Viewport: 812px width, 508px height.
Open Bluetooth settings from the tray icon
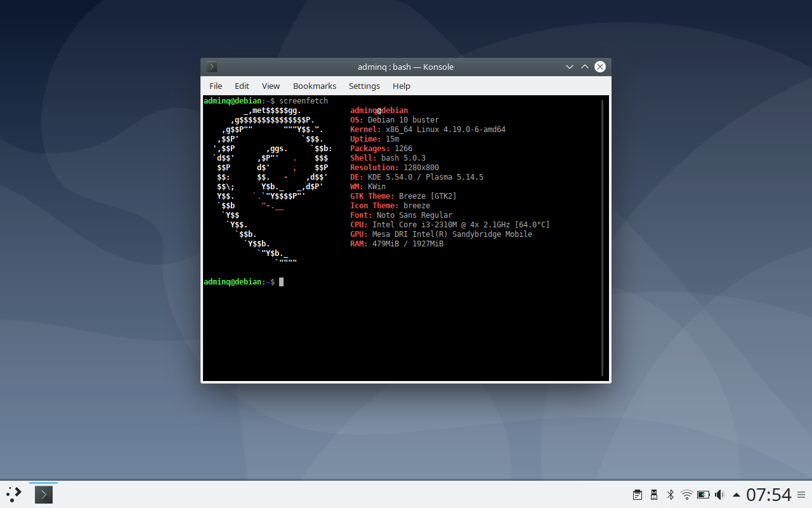670,494
